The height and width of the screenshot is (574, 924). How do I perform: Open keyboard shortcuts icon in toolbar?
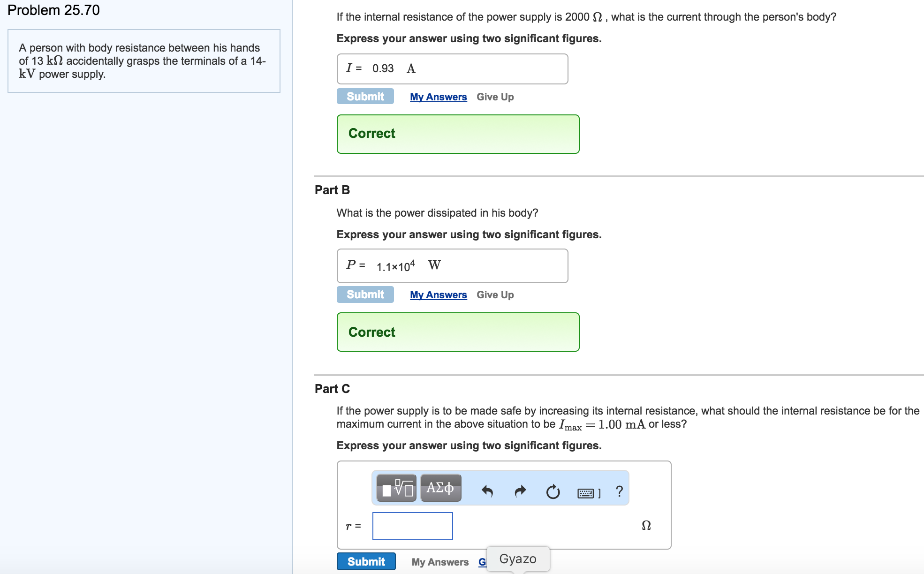pyautogui.click(x=586, y=493)
